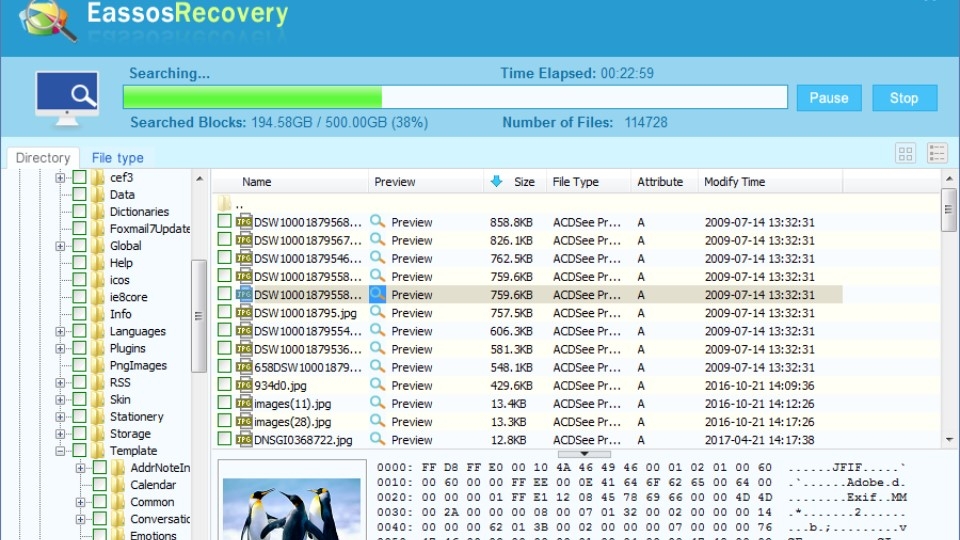Expand the cef3 folder node
Screen dimensions: 960x540
[x=60, y=178]
